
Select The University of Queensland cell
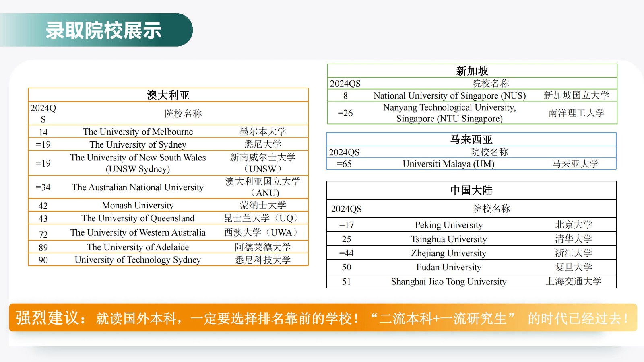click(138, 218)
